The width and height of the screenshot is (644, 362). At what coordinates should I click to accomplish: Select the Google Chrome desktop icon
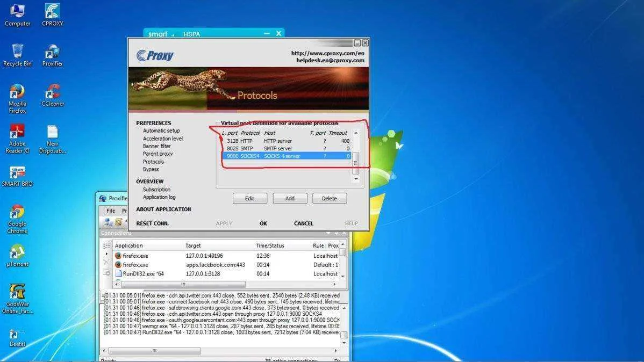17,219
